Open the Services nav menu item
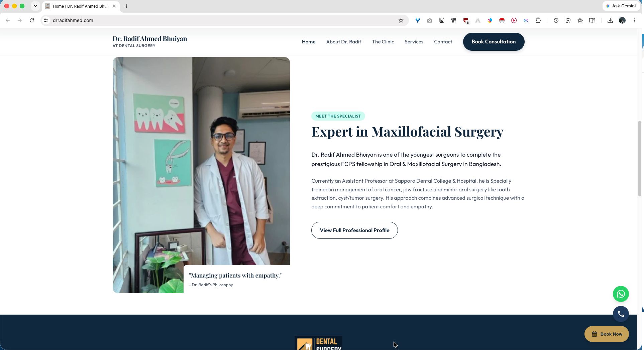This screenshot has height=350, width=644. pos(414,42)
